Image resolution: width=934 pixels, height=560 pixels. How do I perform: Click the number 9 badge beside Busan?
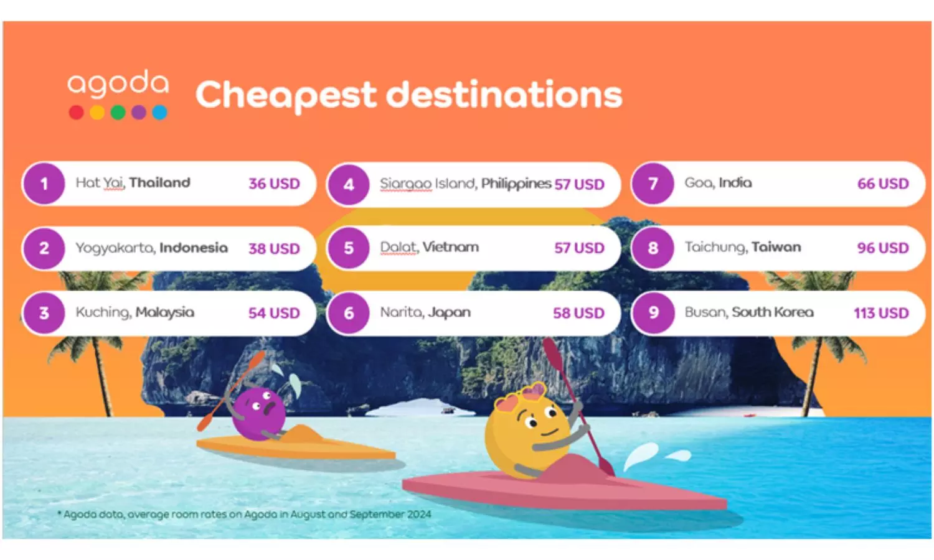point(653,313)
